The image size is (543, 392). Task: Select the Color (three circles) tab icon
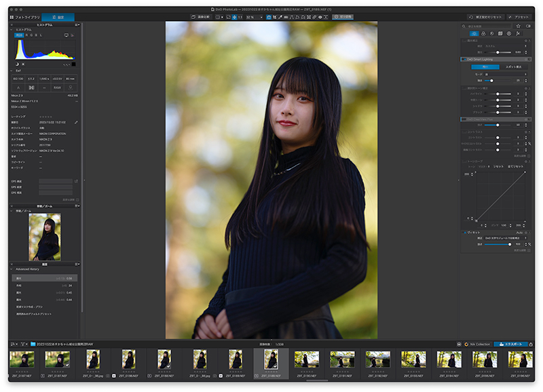[x=483, y=33]
